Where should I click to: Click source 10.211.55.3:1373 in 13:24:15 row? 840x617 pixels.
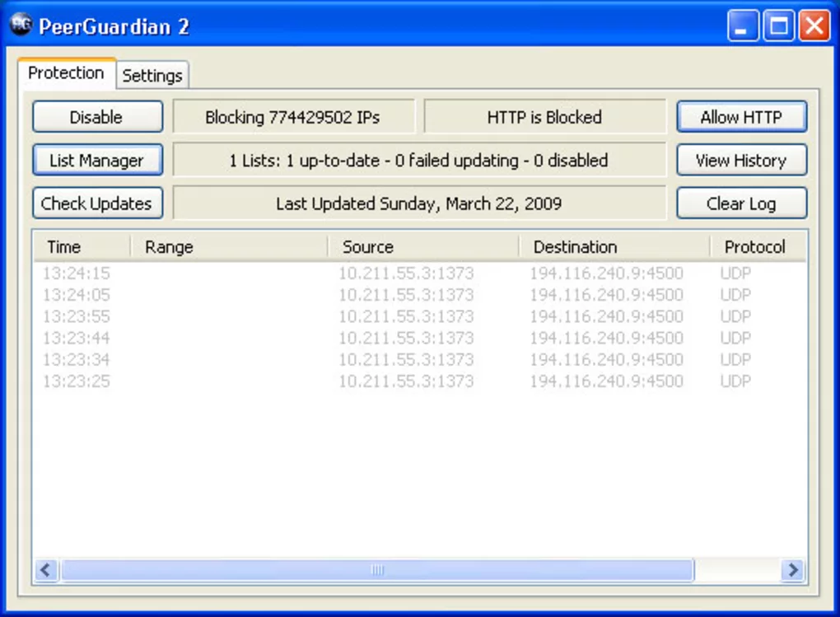point(406,273)
